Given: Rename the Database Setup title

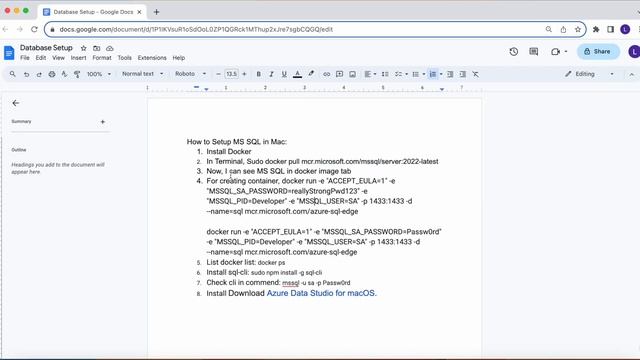Looking at the screenshot, I should click(46, 48).
